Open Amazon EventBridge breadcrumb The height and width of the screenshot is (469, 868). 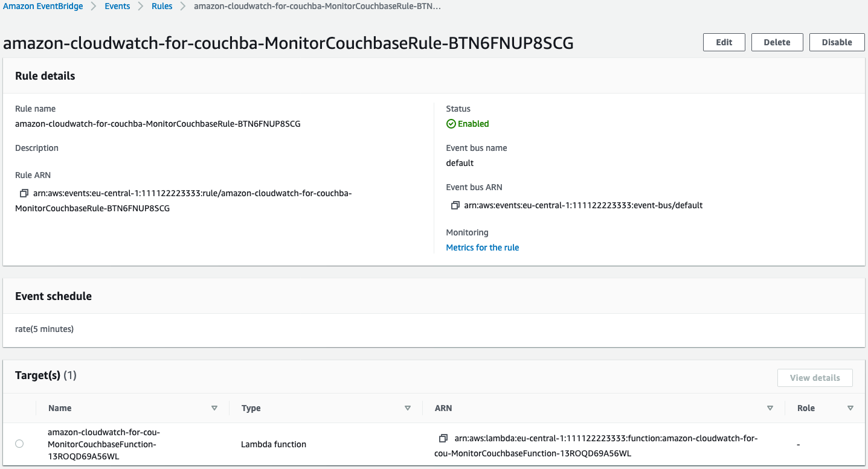click(x=43, y=6)
